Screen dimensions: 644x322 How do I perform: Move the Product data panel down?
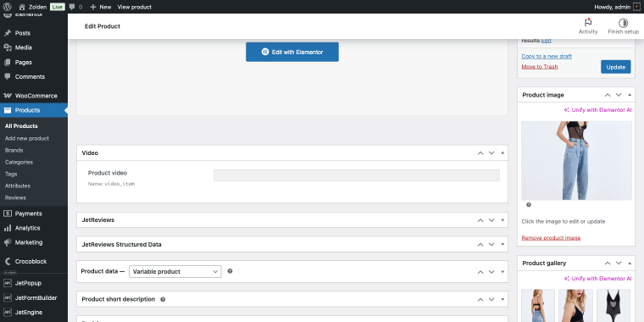tap(491, 272)
